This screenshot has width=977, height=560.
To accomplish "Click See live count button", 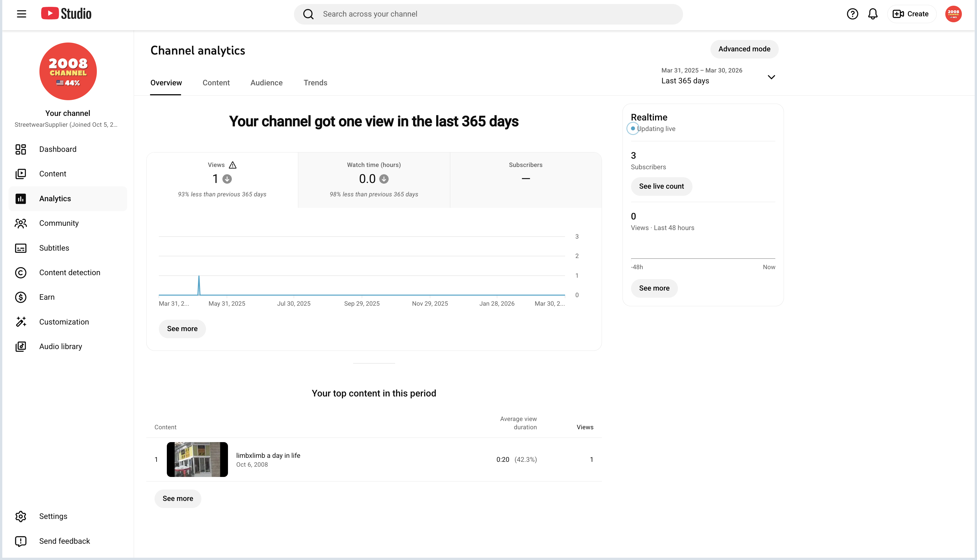I will coord(661,187).
